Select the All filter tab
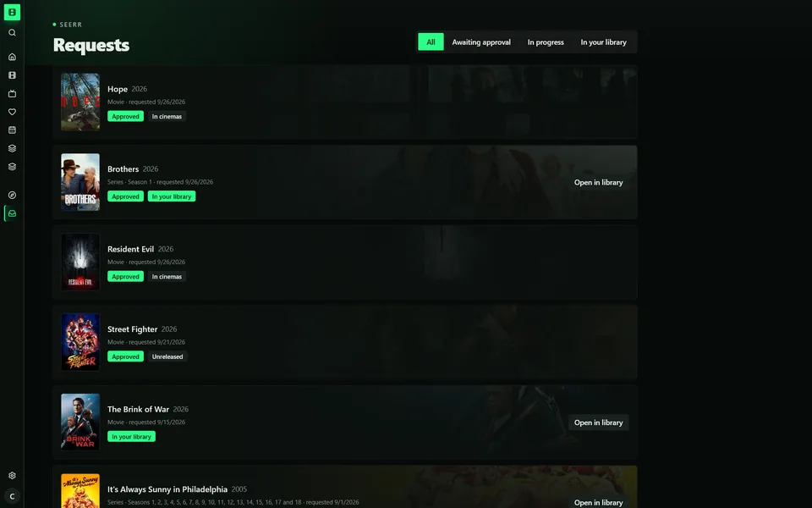The image size is (812, 508). [x=431, y=42]
